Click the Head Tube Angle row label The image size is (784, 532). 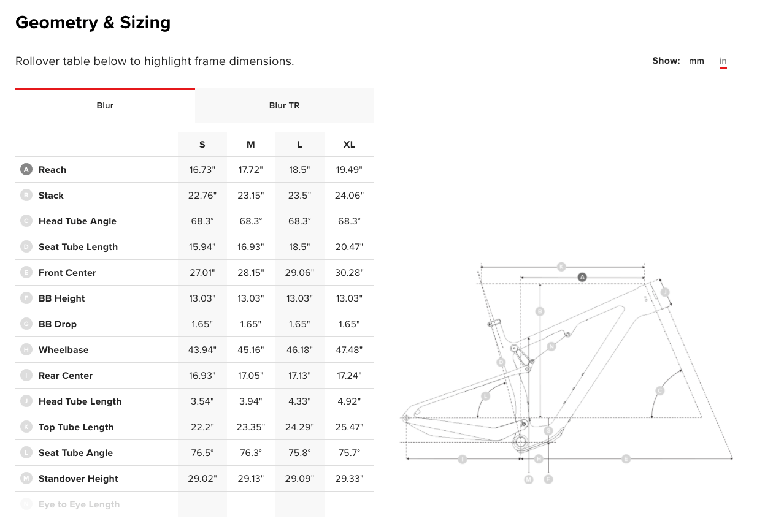[x=77, y=221]
